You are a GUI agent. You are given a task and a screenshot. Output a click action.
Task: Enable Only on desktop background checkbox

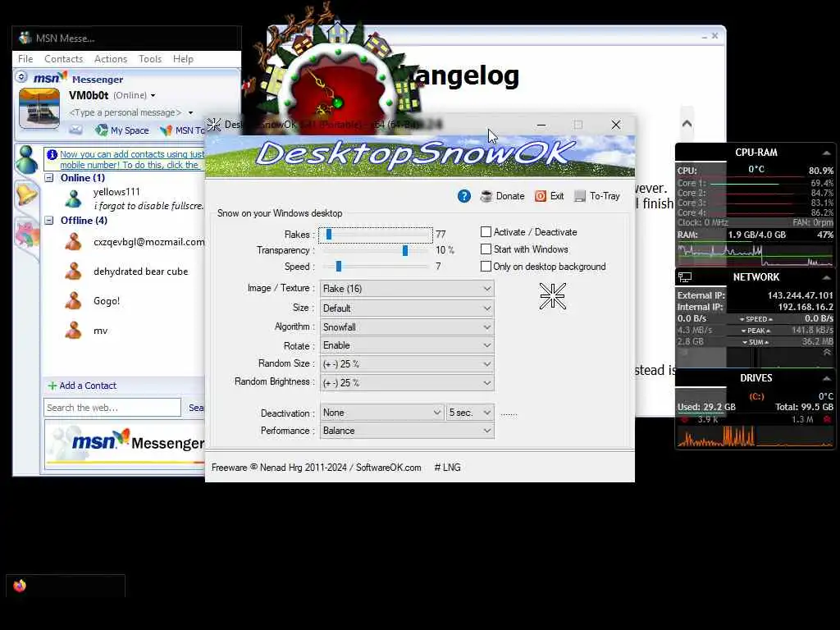tap(486, 267)
